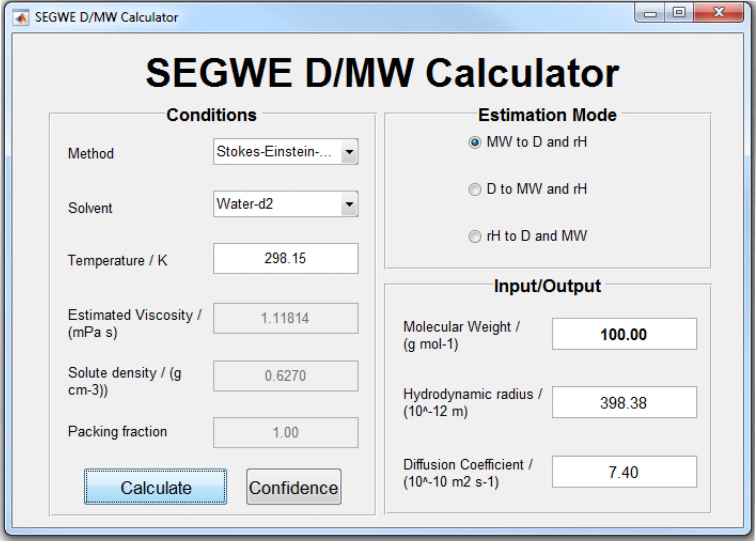Viewport: 756px width, 541px height.
Task: Maximize the SEGWE calculator window
Action: [x=679, y=13]
